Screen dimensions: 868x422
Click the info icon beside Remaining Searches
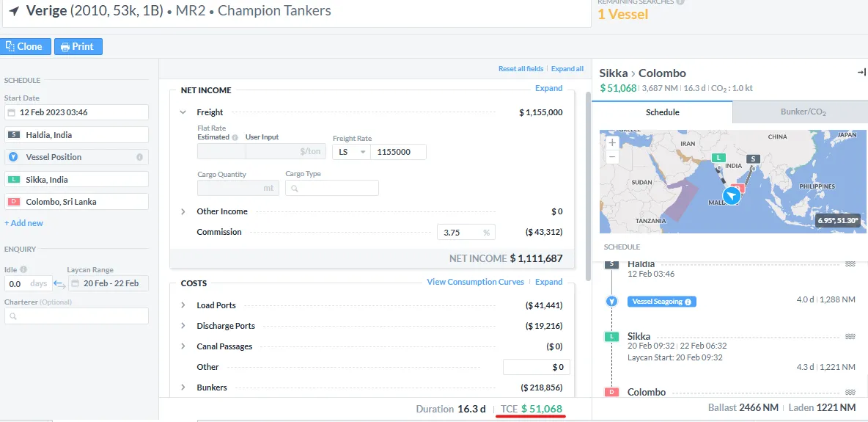[680, 1]
